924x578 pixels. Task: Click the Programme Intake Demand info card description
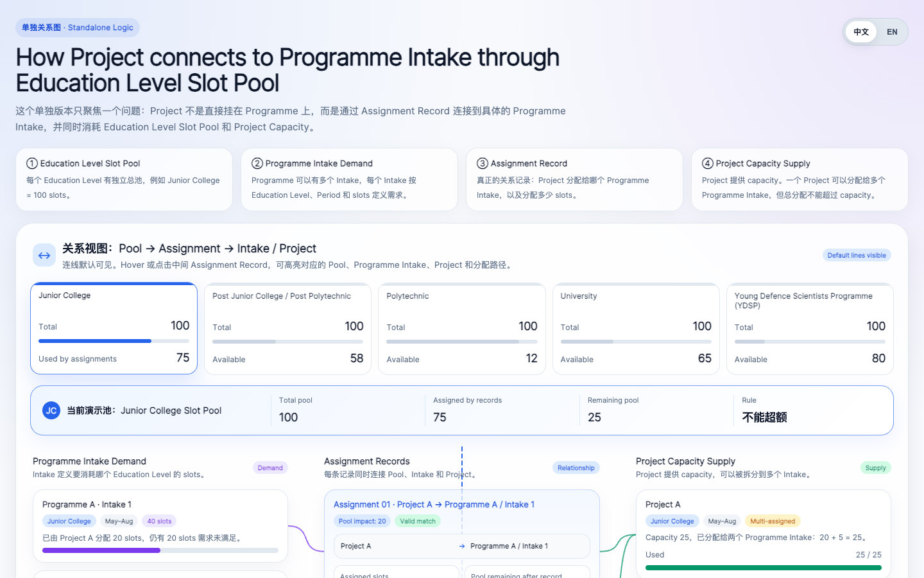pos(334,188)
